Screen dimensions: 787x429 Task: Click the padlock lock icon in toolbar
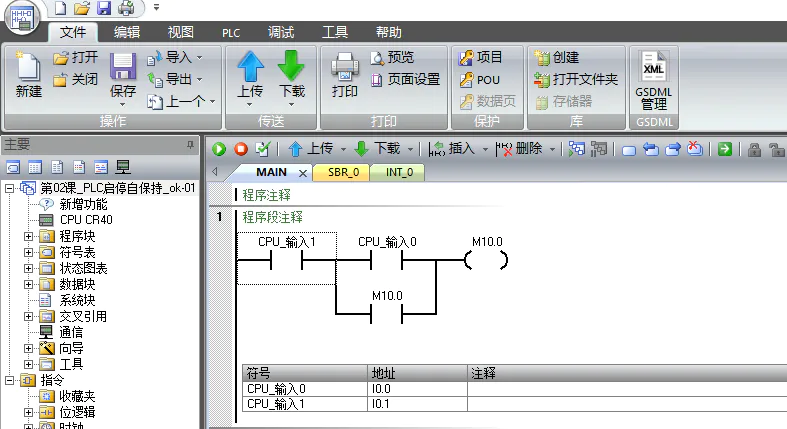tap(753, 150)
